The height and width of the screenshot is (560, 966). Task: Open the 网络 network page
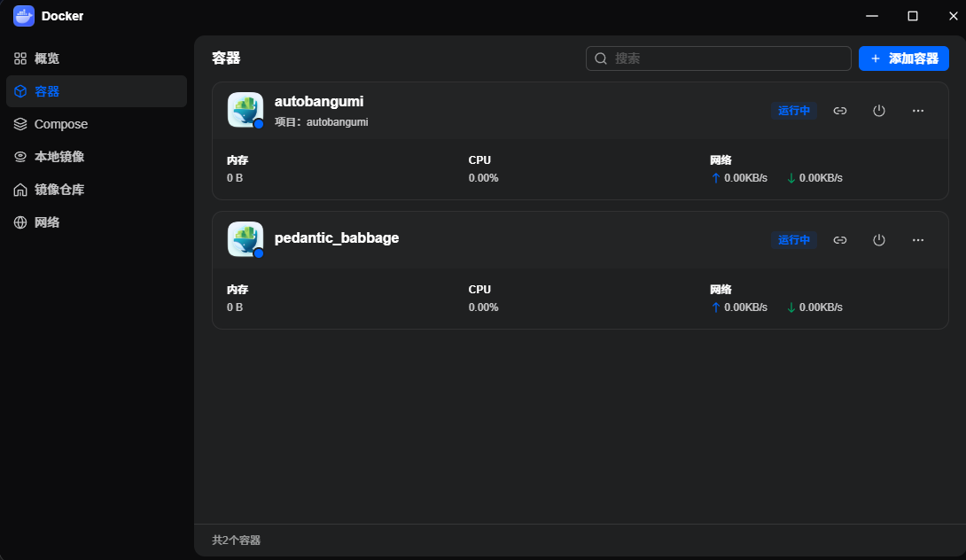(97, 222)
